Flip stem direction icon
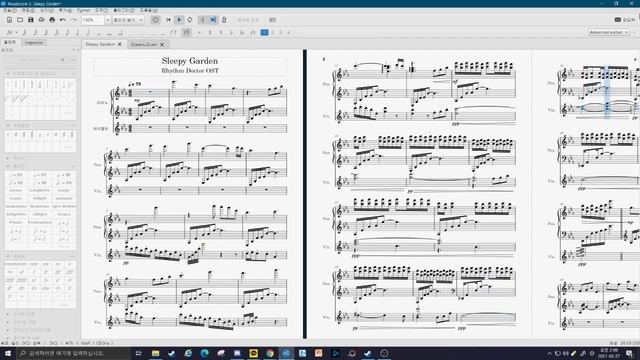 point(253,32)
